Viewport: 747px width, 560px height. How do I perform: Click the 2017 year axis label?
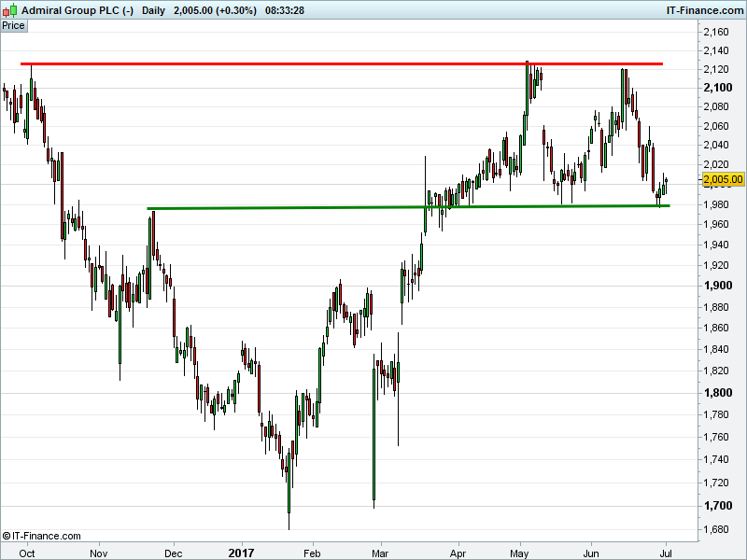point(241,553)
